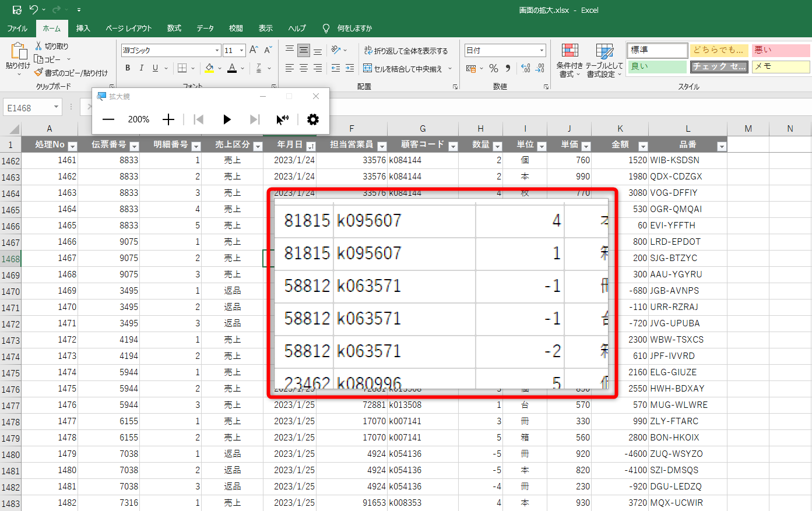
Task: Open Magnifier settings gear
Action: [x=313, y=119]
